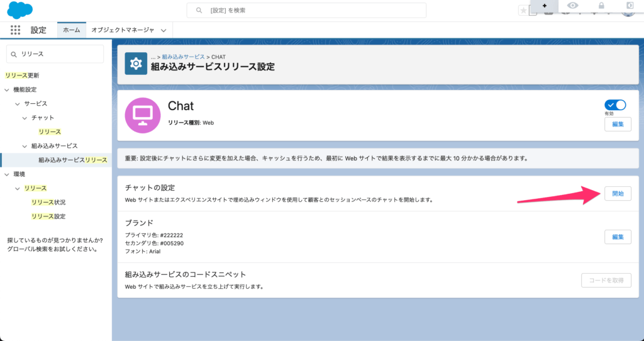Click the magnifier in sidebar quick find

click(x=14, y=54)
